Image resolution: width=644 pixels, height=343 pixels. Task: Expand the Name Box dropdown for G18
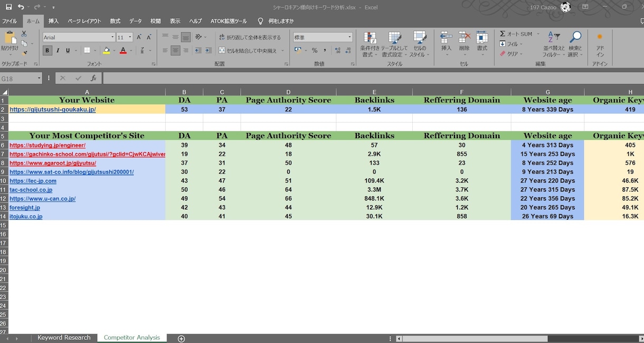tap(39, 79)
